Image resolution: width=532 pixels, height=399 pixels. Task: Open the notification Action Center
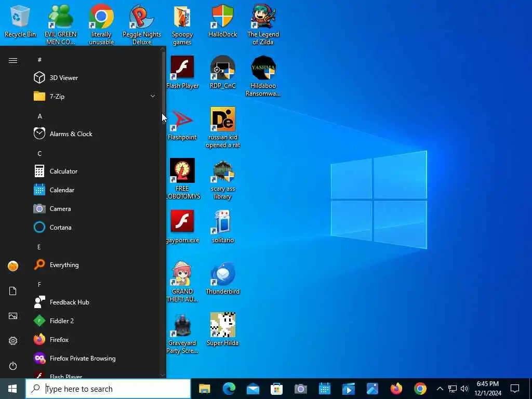[515, 389]
